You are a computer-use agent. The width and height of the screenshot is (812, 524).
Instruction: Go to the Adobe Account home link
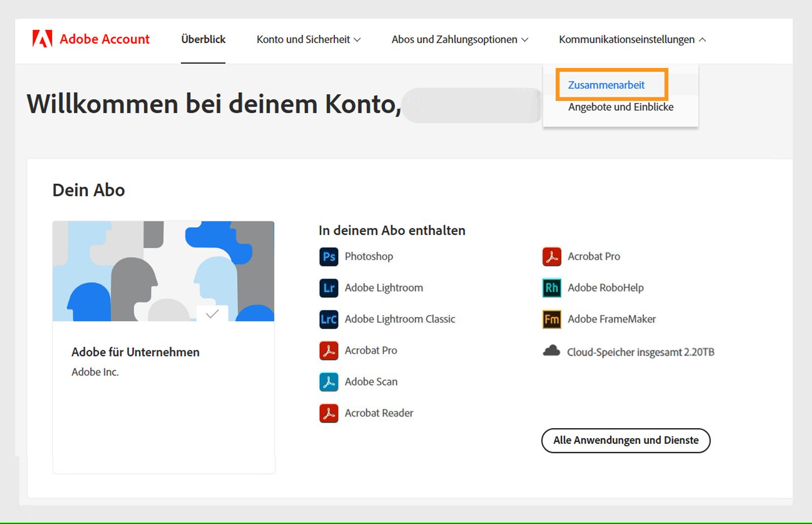tap(91, 39)
